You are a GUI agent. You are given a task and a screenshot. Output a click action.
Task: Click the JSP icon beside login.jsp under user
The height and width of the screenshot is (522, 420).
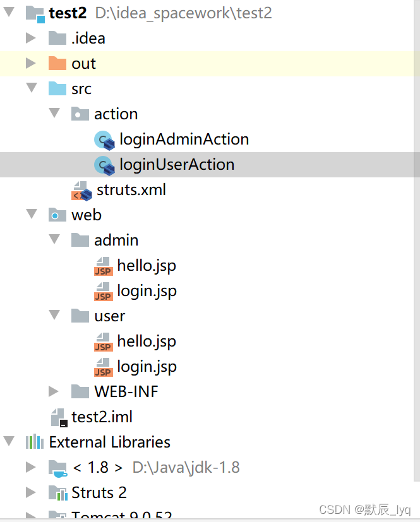click(104, 367)
